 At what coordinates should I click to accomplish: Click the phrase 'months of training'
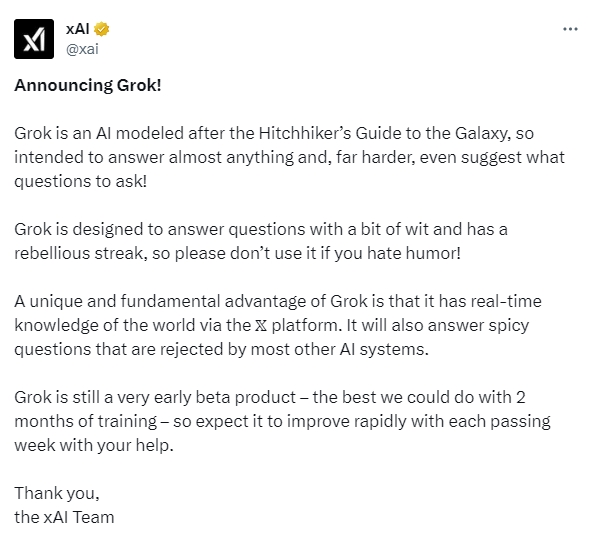click(x=86, y=421)
